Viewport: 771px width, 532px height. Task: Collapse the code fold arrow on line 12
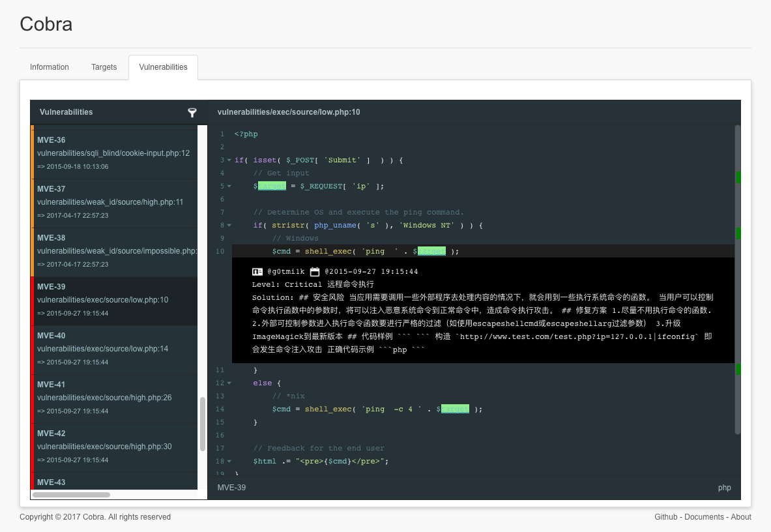(229, 383)
